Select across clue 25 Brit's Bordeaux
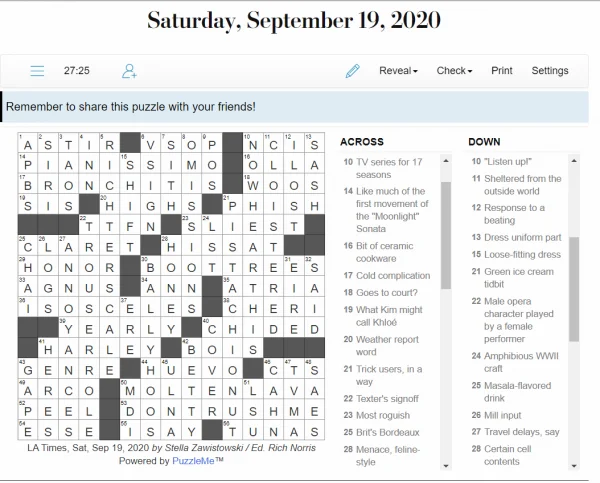The image size is (600, 483). (x=382, y=432)
